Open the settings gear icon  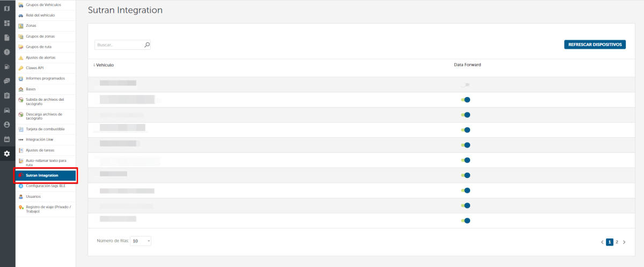[7, 154]
